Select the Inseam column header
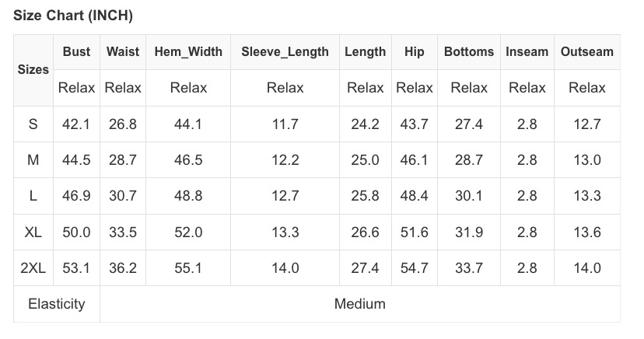Viewport: 644px width, 339px height. click(x=527, y=52)
